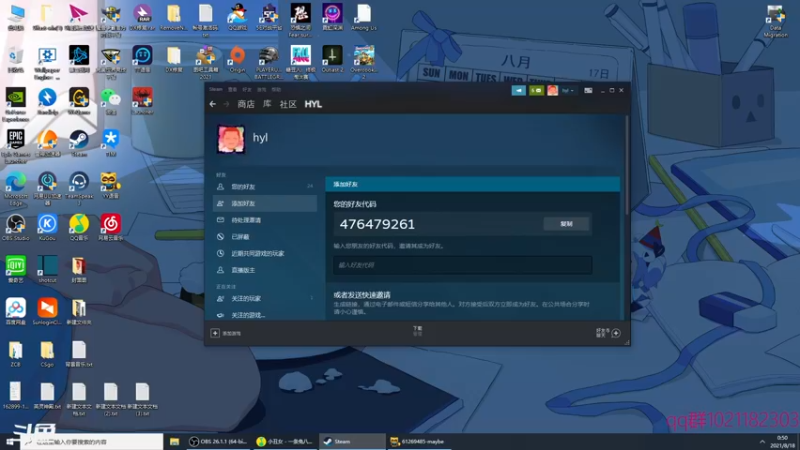Open the Overcooked 2 shortcut
The width and height of the screenshot is (800, 450).
coord(364,62)
